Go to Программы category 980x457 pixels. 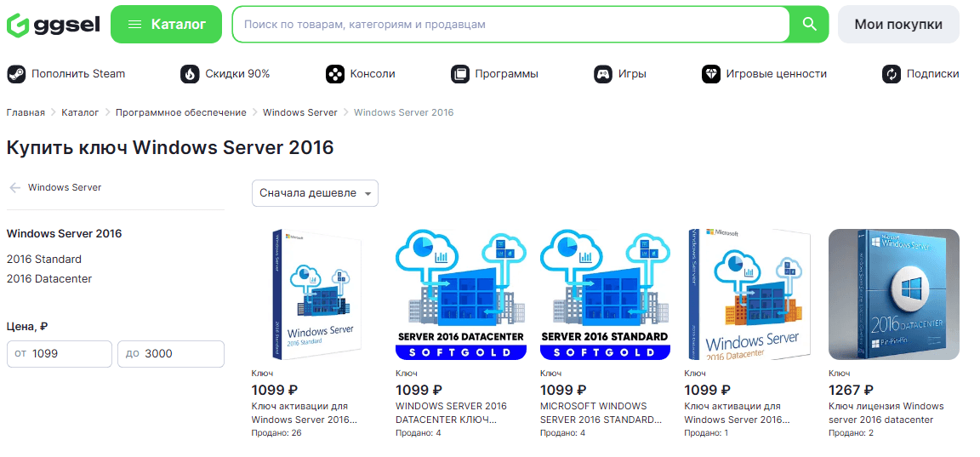tap(506, 74)
